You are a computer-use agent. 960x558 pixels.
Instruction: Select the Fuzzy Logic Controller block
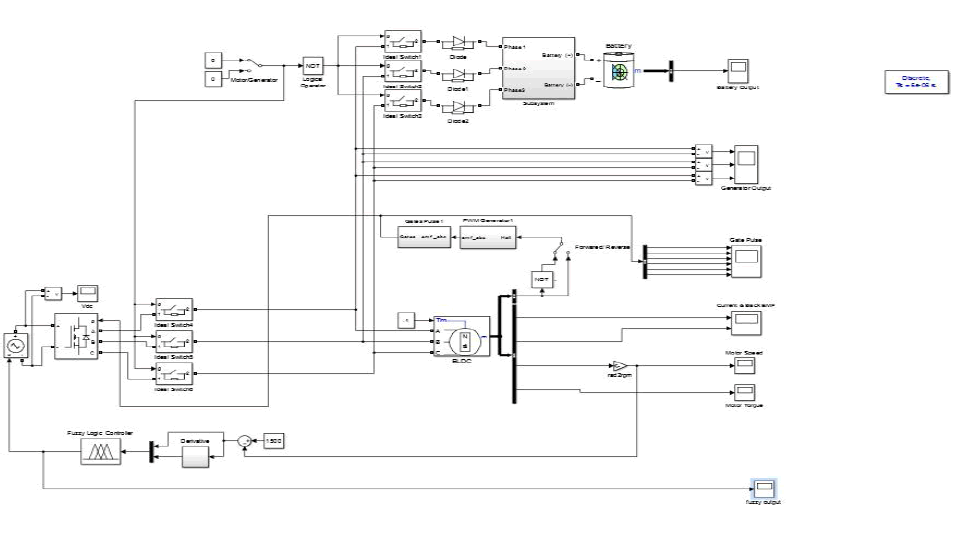click(x=100, y=453)
